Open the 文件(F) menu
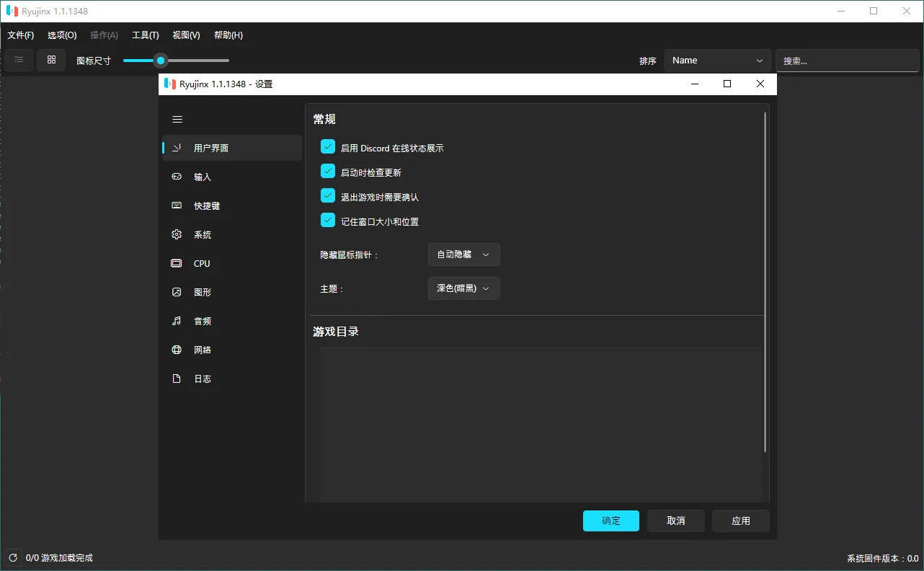 [20, 35]
